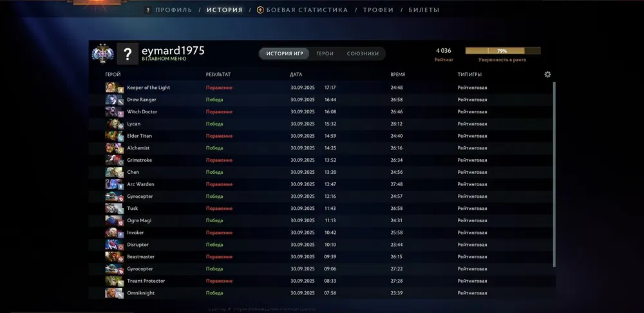
Task: Click player name eymard1975
Action: [x=173, y=50]
